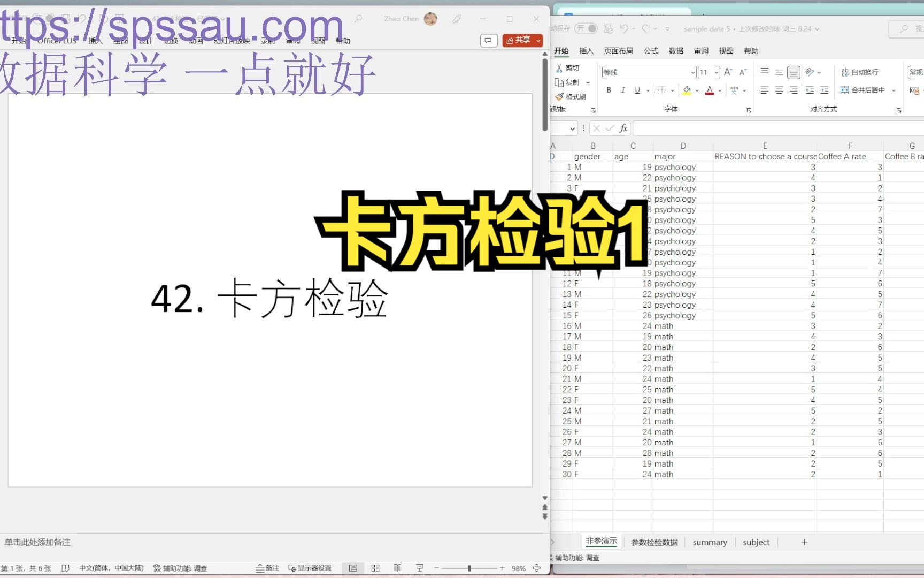The image size is (924, 578).
Task: Open comments via the speech bubble icon
Action: [488, 40]
